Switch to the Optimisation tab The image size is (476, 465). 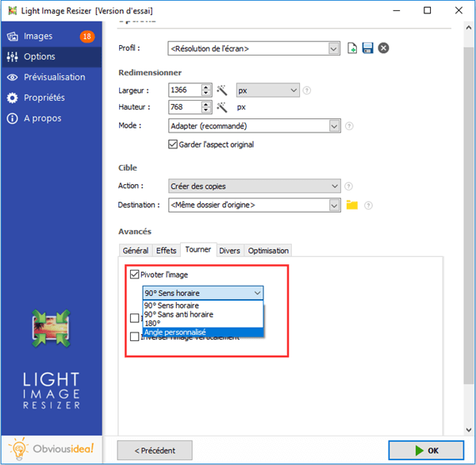tap(268, 251)
